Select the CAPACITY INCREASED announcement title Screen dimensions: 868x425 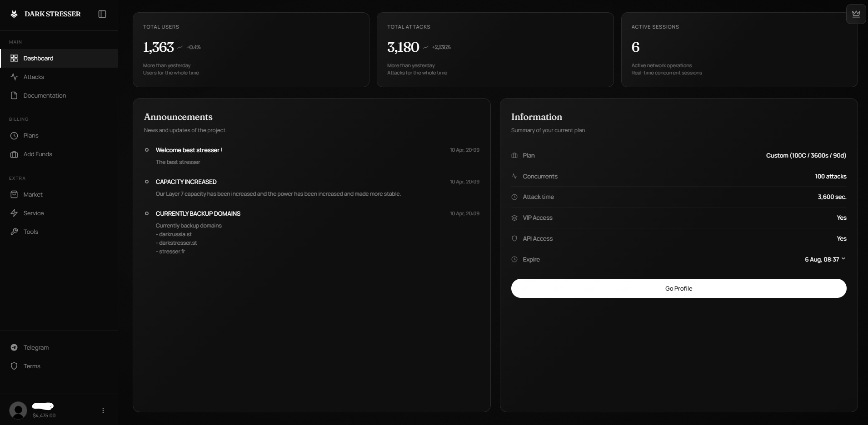(x=186, y=182)
